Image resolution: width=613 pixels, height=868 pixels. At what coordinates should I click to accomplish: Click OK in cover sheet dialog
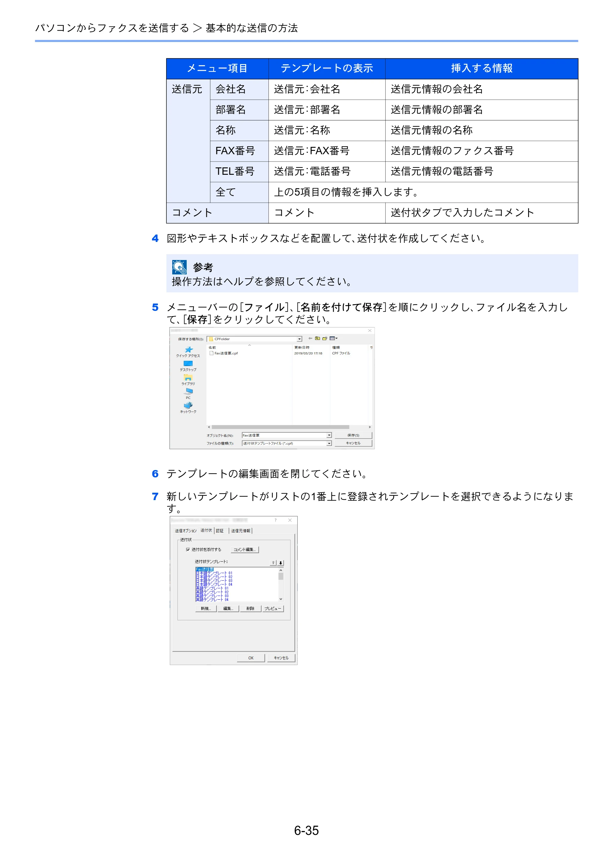click(251, 658)
